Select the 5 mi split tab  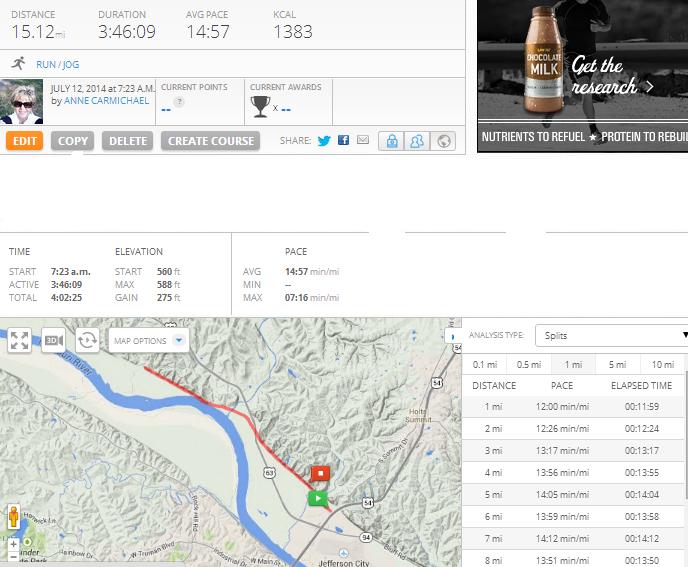[618, 365]
